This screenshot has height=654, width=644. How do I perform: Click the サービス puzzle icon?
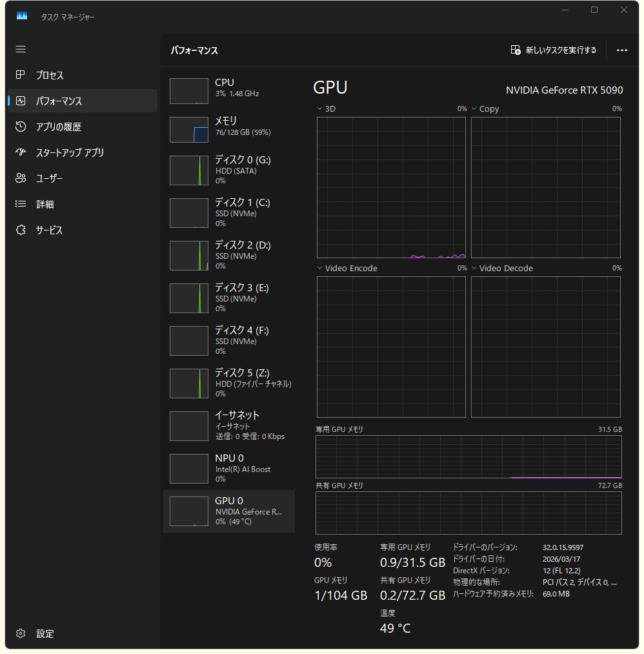pos(21,230)
